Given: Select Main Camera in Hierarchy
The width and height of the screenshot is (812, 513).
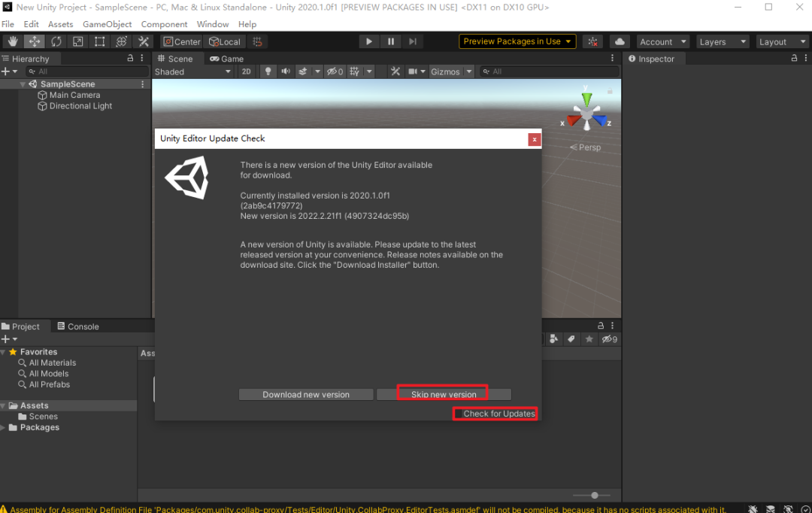Looking at the screenshot, I should (74, 96).
